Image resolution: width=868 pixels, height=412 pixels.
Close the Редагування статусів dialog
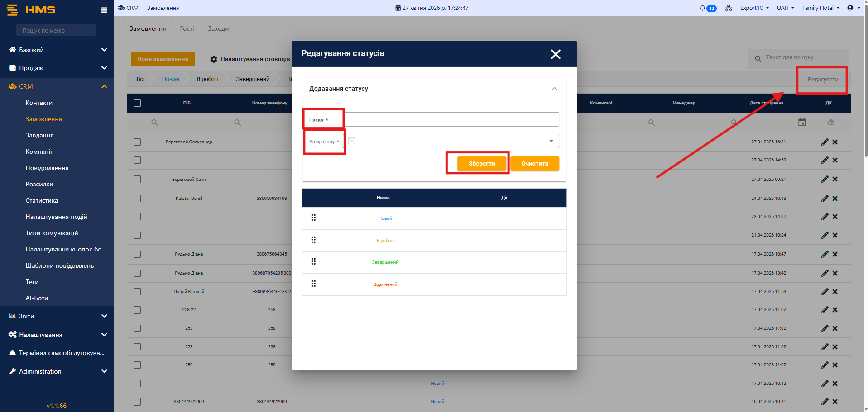click(x=556, y=54)
